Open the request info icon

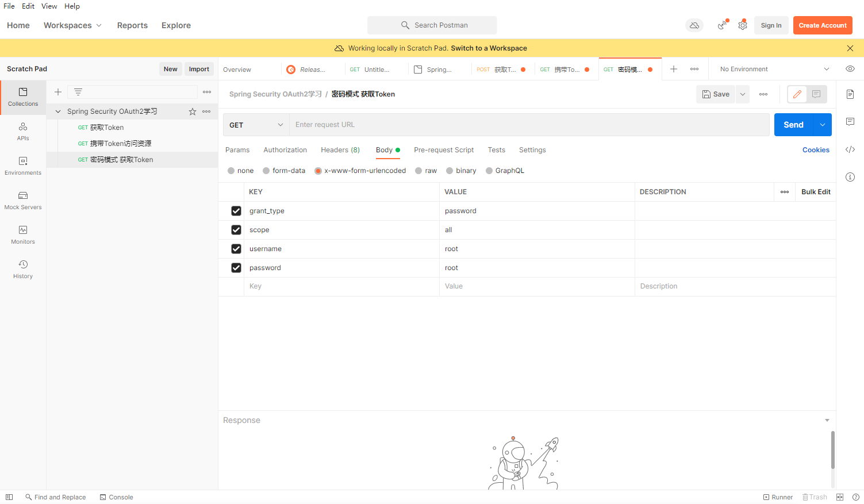pyautogui.click(x=850, y=177)
